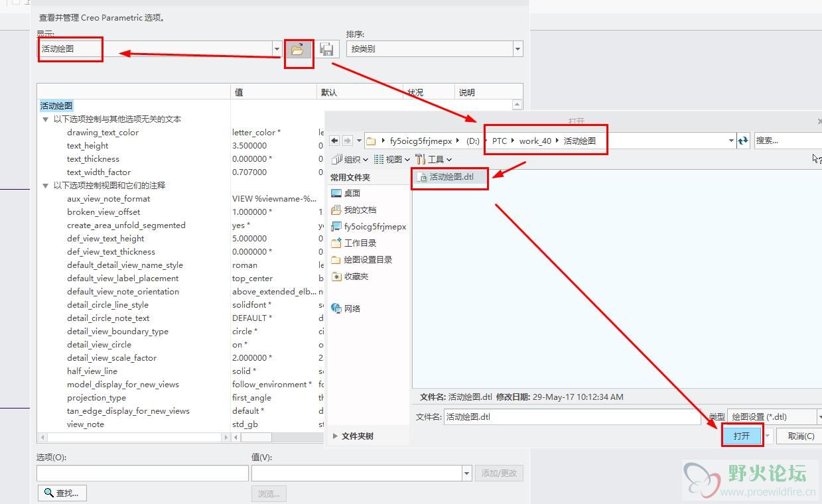Viewport: 822px width, 504px height.
Task: Click the 搜索 field in file dialog
Action: pyautogui.click(x=788, y=141)
